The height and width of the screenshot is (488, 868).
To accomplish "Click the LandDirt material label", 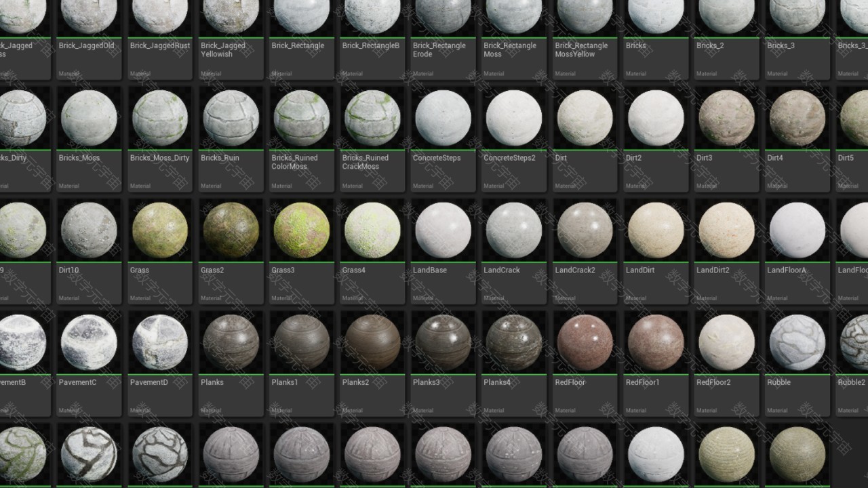I will tap(640, 270).
